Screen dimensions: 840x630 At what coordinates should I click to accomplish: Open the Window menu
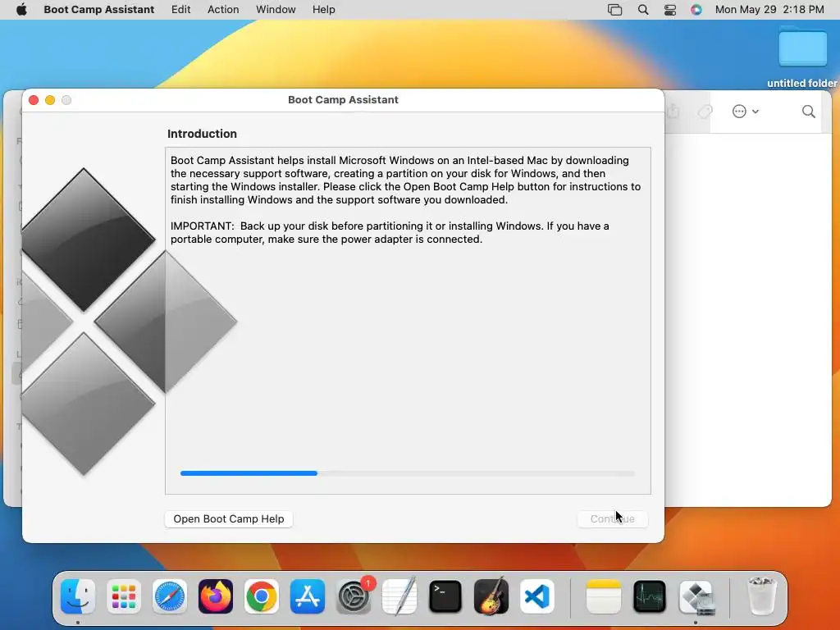coord(276,10)
